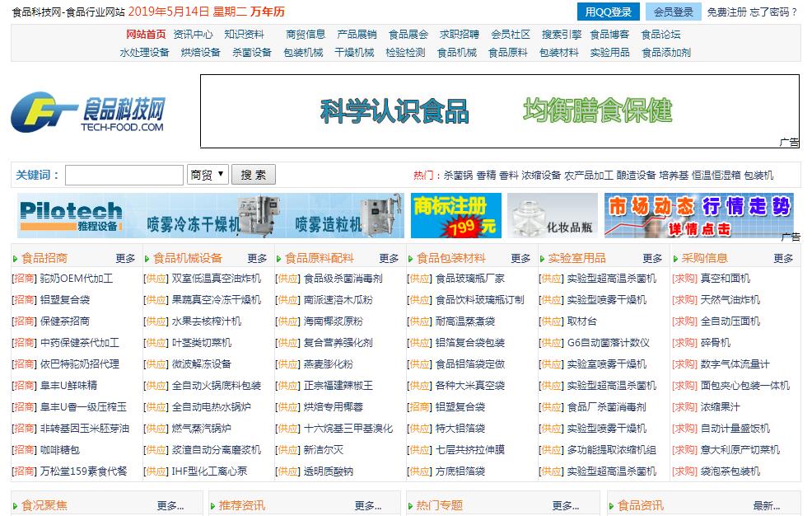
Task: Click into the 关键词 search input field
Action: 124,175
